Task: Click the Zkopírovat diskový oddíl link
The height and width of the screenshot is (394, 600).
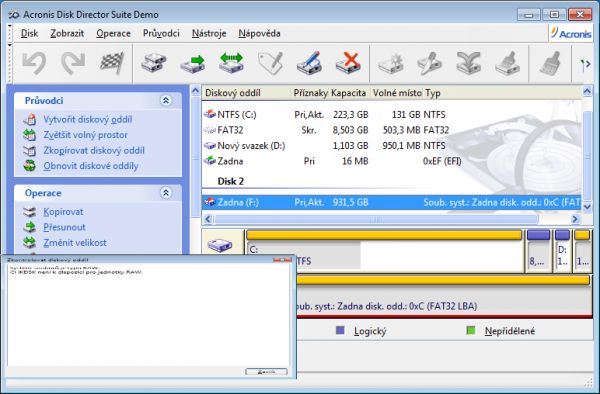Action: (x=94, y=150)
